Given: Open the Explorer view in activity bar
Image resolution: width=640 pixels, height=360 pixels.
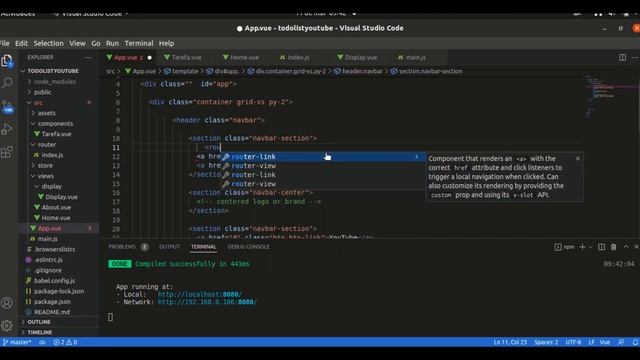Looking at the screenshot, I should coord(7,61).
